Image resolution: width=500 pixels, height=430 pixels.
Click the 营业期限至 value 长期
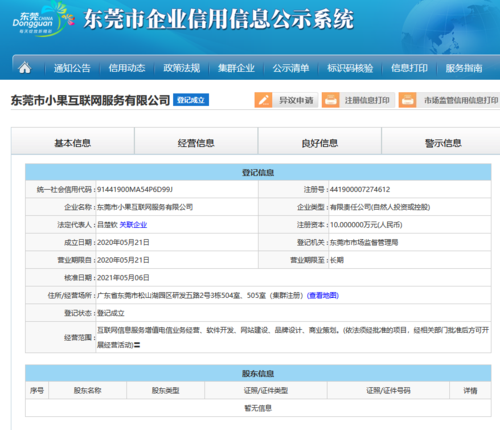coord(337,260)
